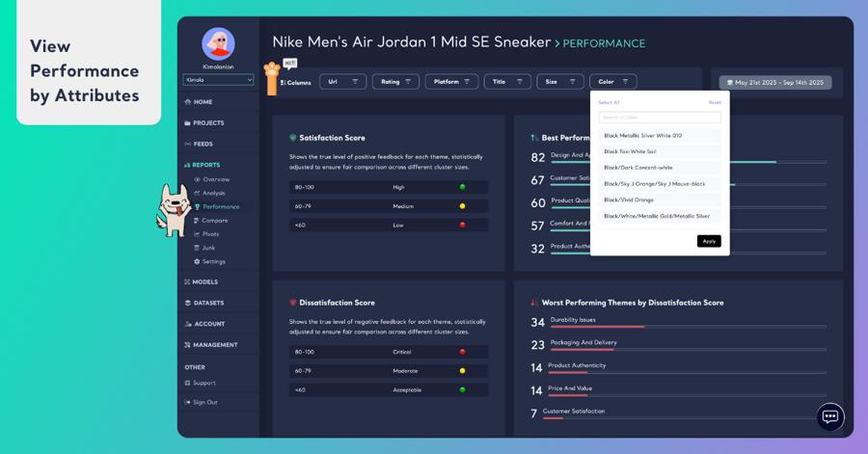Click the Packaging And Delivery progress bar
Image resolution: width=868 pixels, height=454 pixels.
(688, 350)
